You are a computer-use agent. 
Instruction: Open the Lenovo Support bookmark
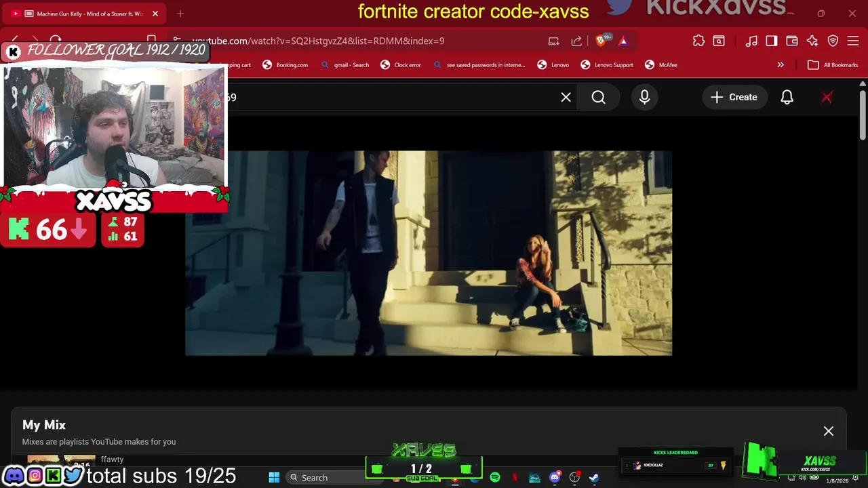coord(607,65)
